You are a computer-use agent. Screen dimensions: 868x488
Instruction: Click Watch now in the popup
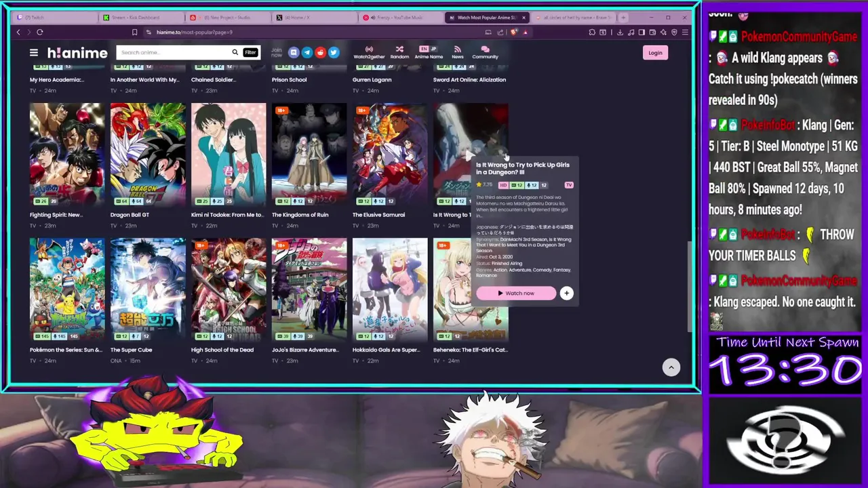(x=516, y=293)
